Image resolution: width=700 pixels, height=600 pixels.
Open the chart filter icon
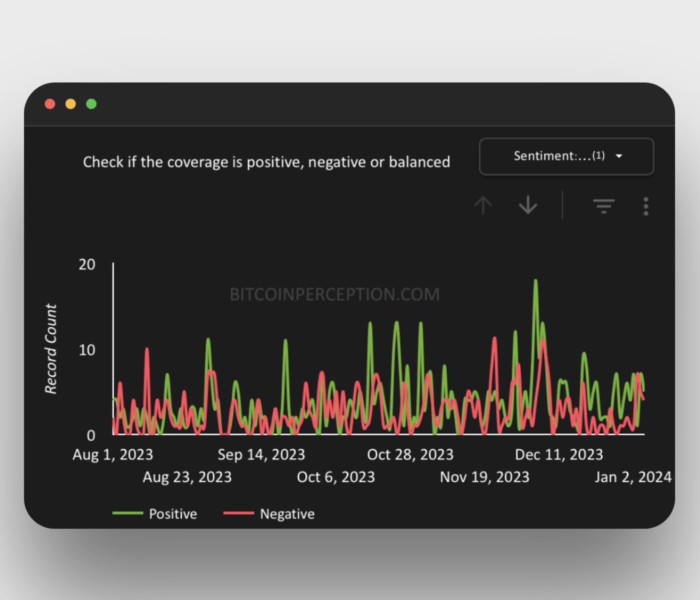(x=603, y=206)
